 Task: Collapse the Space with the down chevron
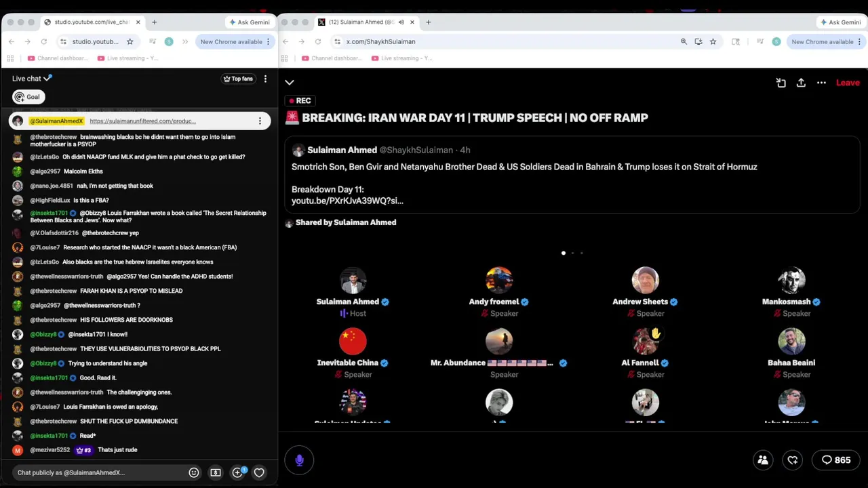(290, 83)
